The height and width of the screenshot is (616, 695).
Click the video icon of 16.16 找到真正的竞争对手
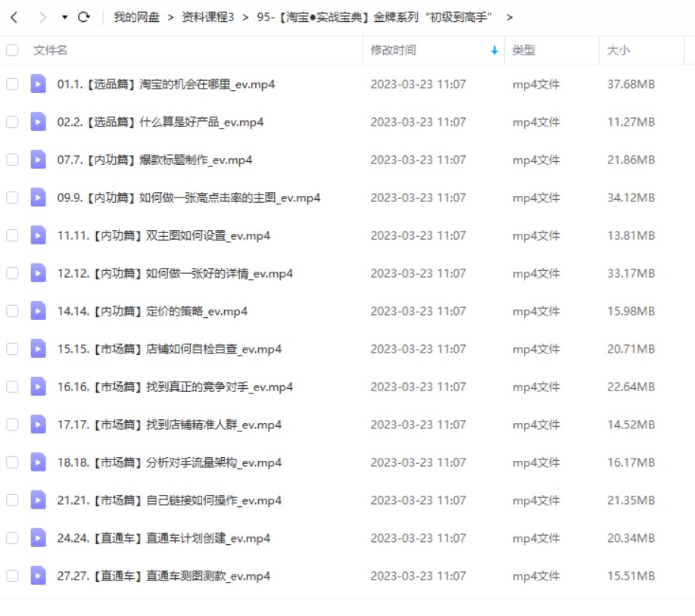[x=38, y=387]
